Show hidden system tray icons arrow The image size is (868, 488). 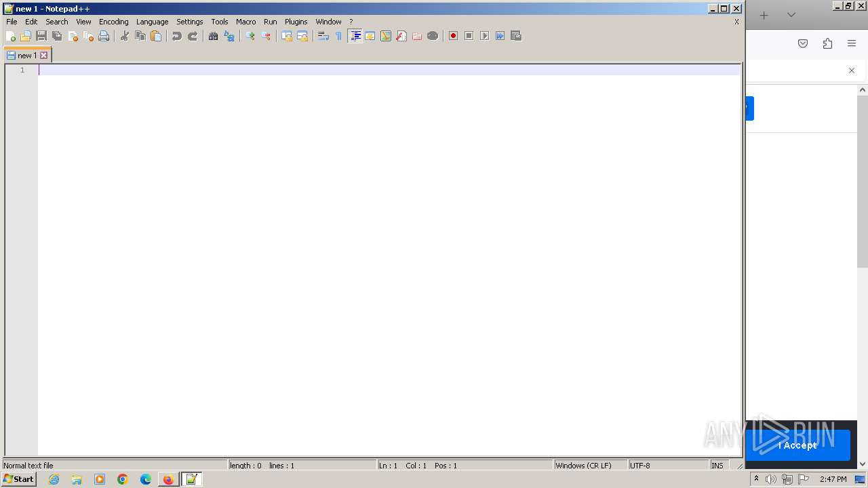click(x=756, y=479)
